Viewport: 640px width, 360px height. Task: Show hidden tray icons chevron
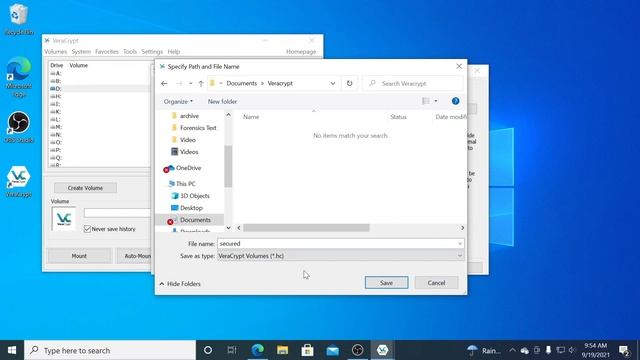click(x=512, y=350)
